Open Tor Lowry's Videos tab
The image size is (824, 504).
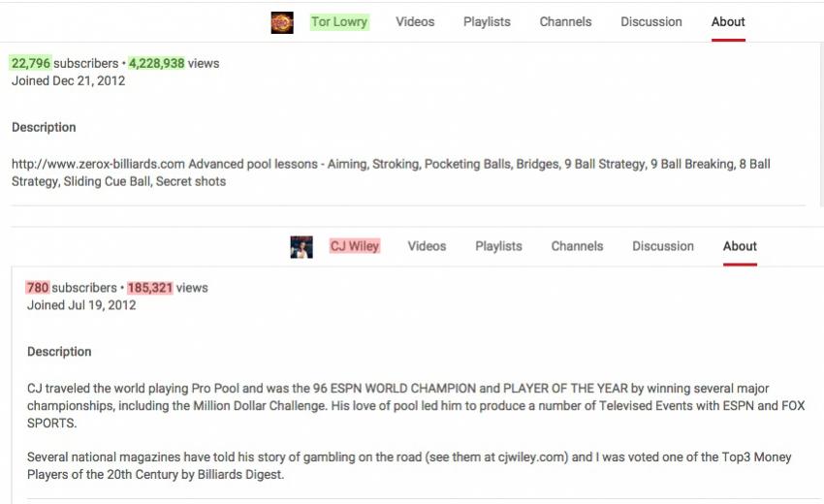[x=415, y=22]
